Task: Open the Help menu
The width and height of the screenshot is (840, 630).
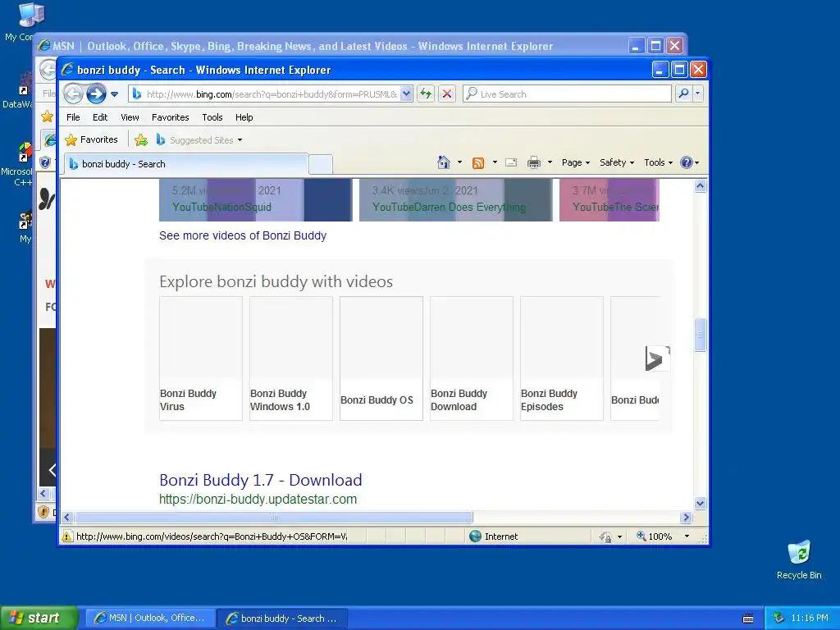Action: click(x=244, y=117)
